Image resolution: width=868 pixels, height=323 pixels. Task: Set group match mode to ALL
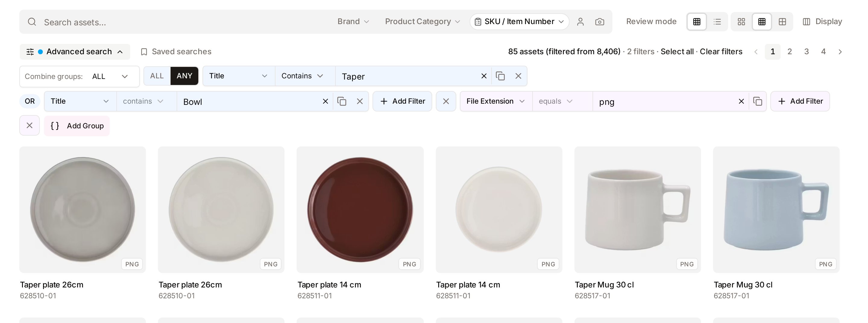pos(157,76)
